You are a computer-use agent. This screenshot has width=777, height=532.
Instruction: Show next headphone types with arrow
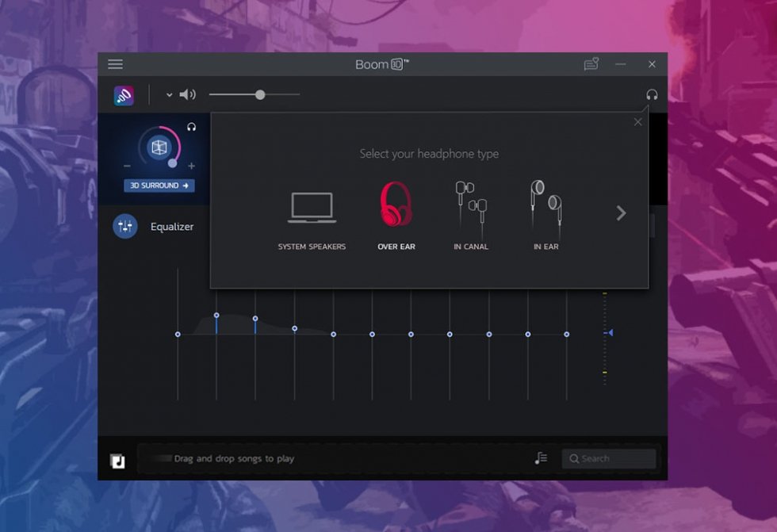click(x=621, y=213)
